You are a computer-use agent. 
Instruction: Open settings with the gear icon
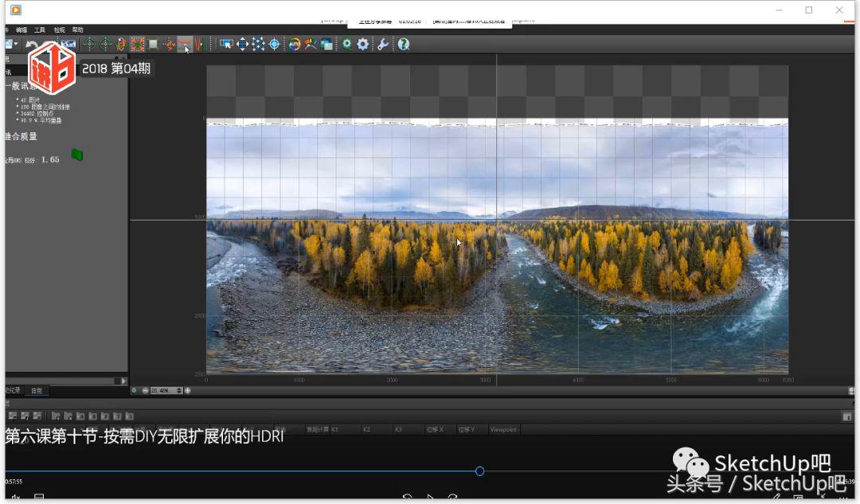[x=363, y=45]
